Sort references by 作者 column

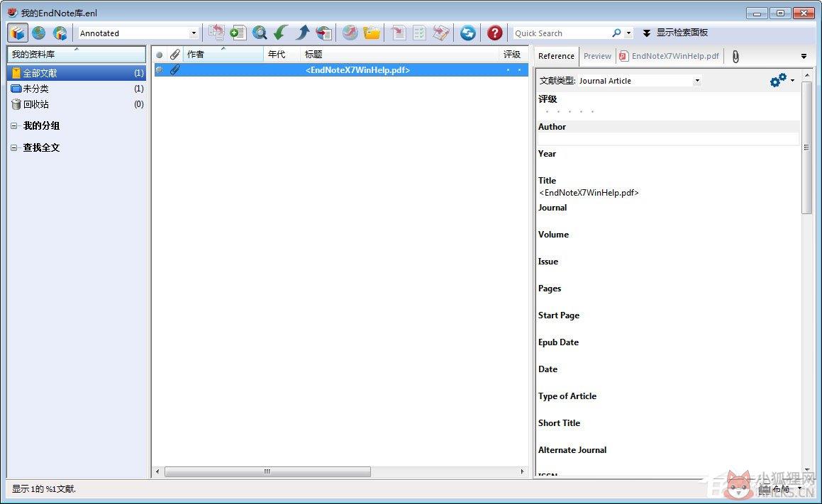[x=223, y=55]
